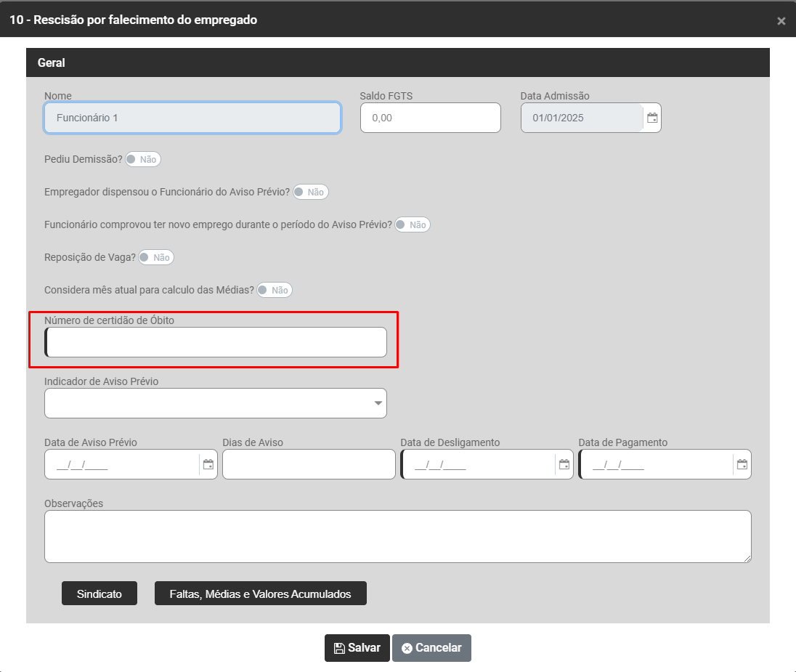
Task: Open Faltas, Médias e Valores Acumulados
Action: pyautogui.click(x=260, y=594)
